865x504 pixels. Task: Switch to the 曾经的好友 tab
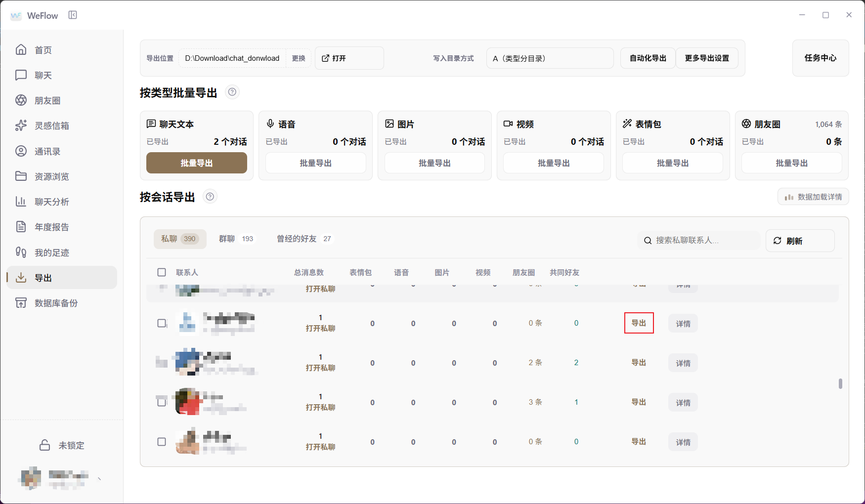click(x=305, y=239)
